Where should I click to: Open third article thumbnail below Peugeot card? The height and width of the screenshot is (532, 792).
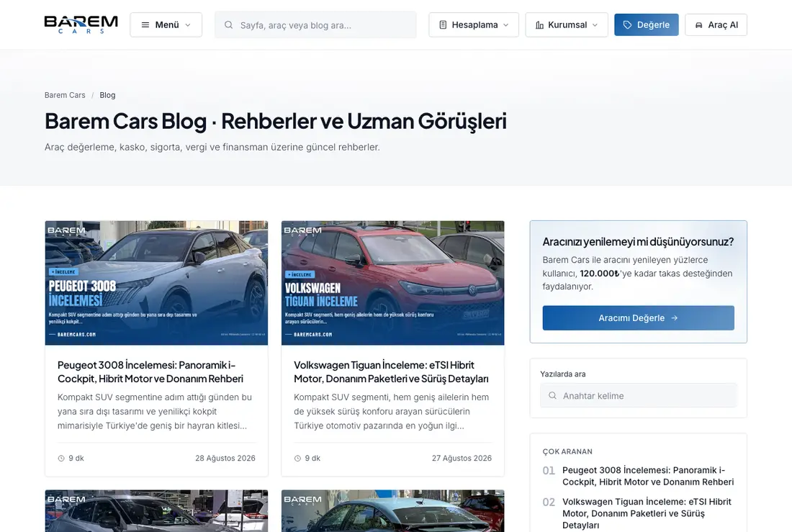[x=156, y=511]
